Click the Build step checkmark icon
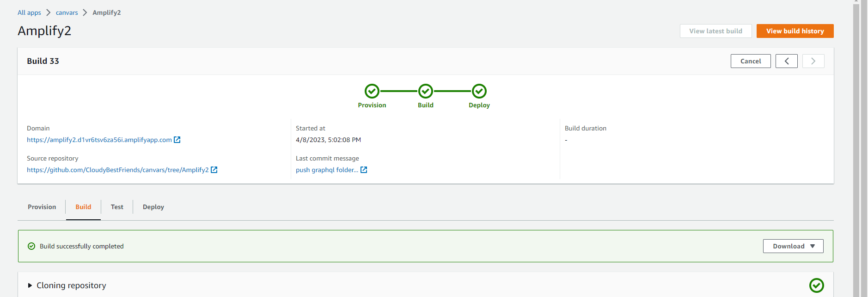The image size is (868, 297). click(x=425, y=91)
